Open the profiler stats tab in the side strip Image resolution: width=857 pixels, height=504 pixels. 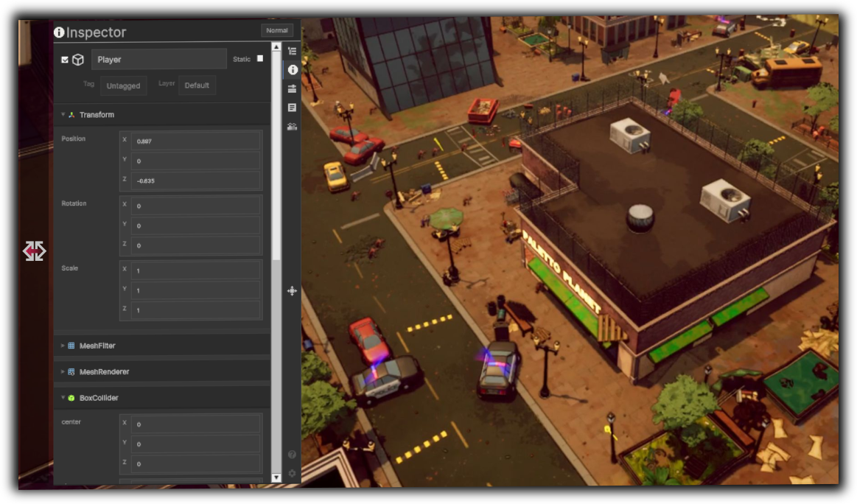293,127
